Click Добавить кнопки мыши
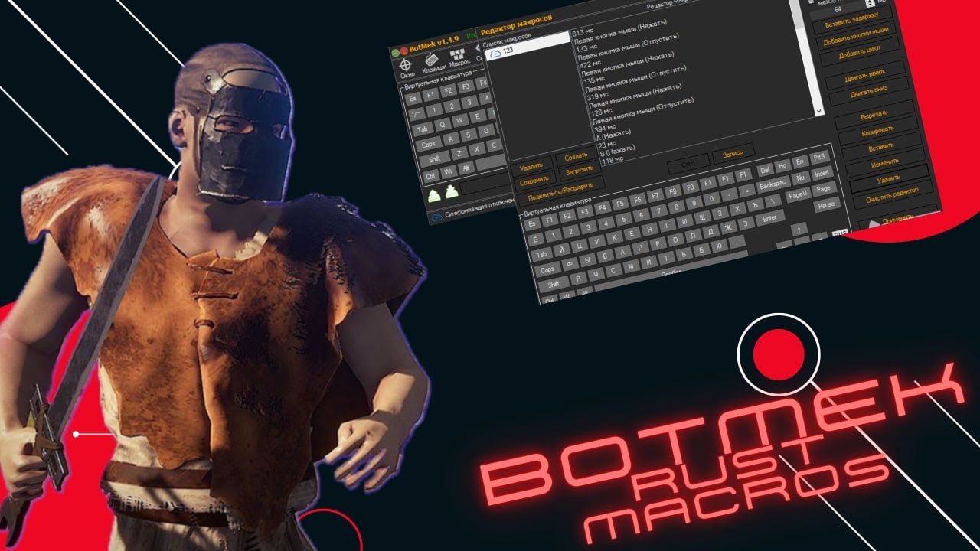This screenshot has height=551, width=980. 856,37
